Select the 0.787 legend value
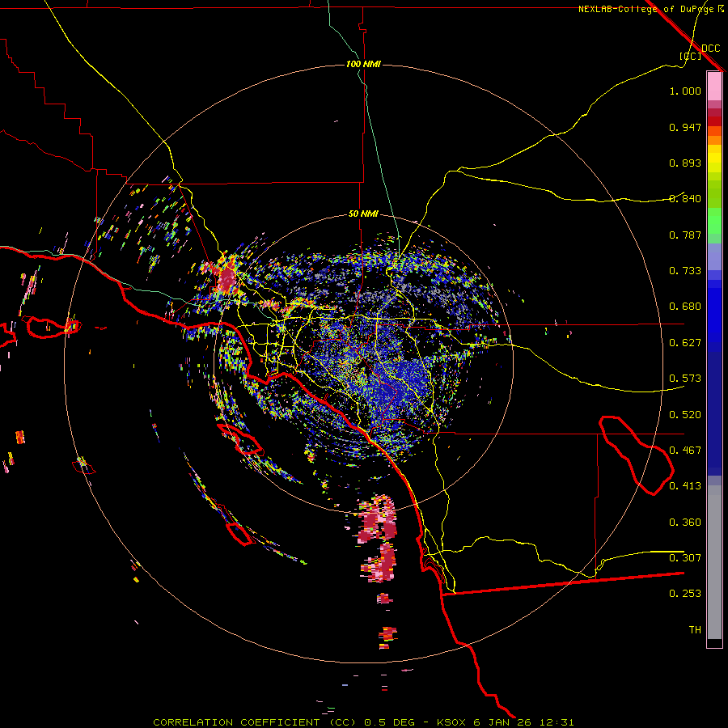728x728 pixels. [685, 235]
